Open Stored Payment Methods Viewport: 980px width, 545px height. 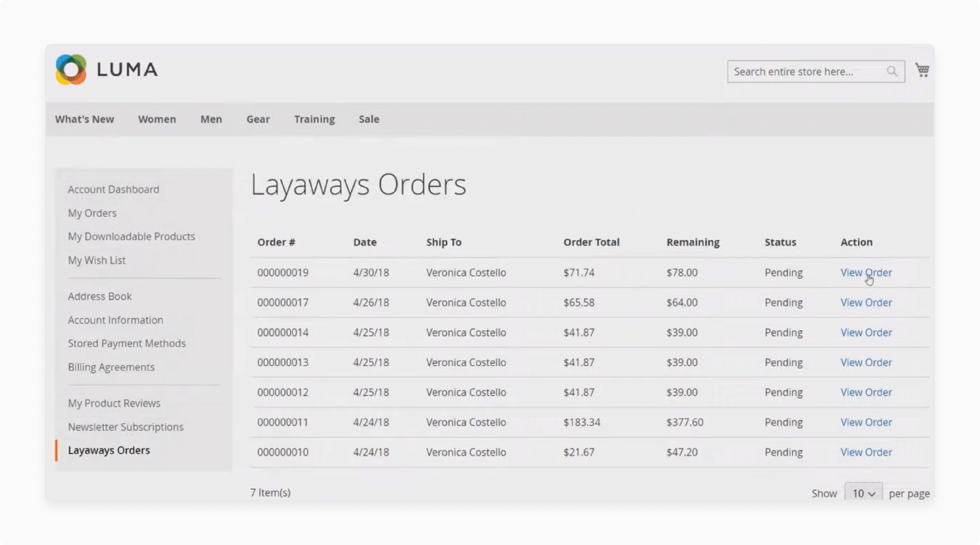click(127, 344)
